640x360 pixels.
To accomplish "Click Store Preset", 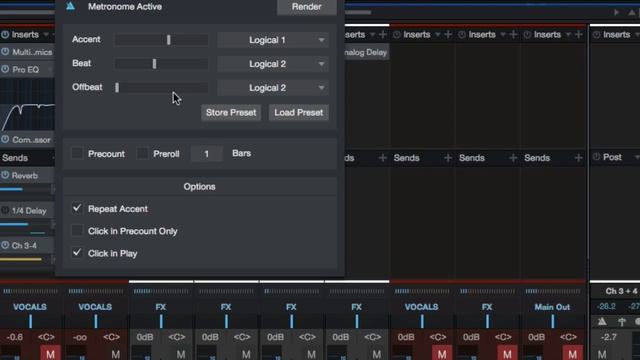I will tap(231, 112).
